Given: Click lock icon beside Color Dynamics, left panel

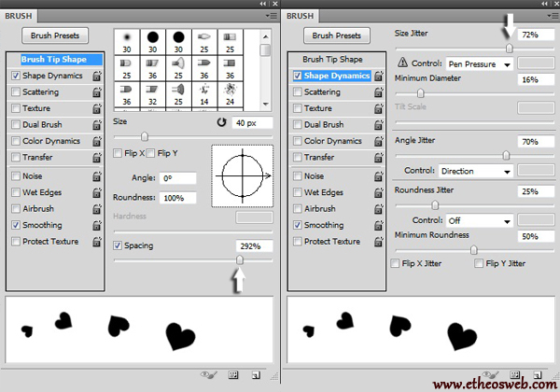Looking at the screenshot, I should (97, 142).
